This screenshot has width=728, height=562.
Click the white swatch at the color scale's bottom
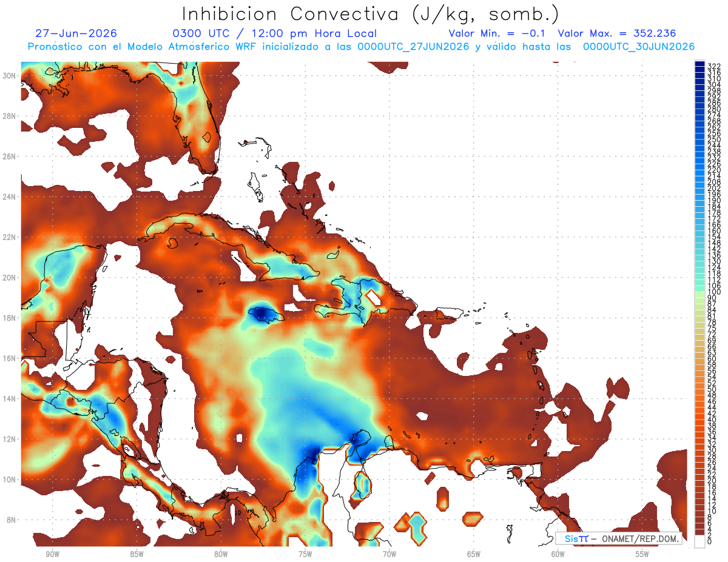[699, 541]
